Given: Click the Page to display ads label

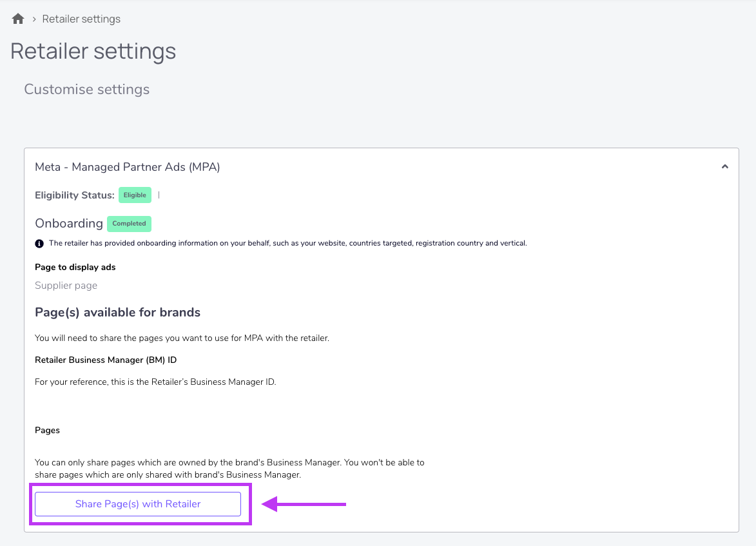Looking at the screenshot, I should click(75, 268).
